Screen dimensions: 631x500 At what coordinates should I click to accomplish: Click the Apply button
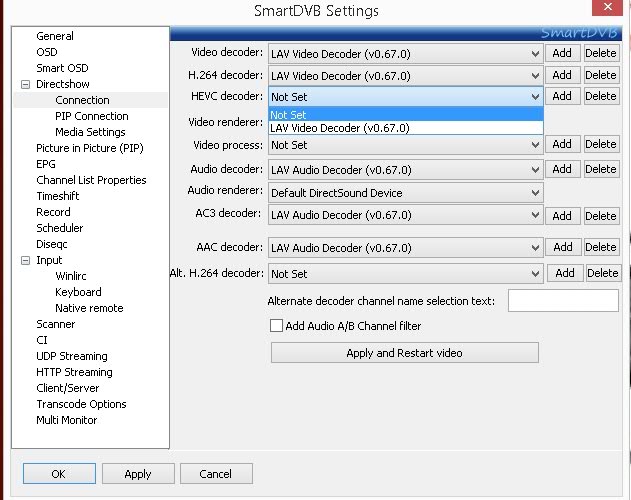point(138,473)
